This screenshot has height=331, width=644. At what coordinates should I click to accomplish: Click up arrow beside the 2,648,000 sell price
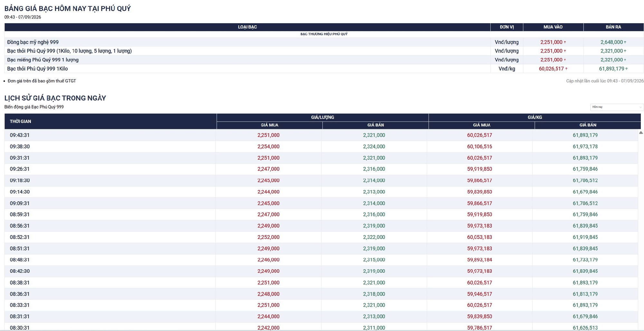(625, 42)
